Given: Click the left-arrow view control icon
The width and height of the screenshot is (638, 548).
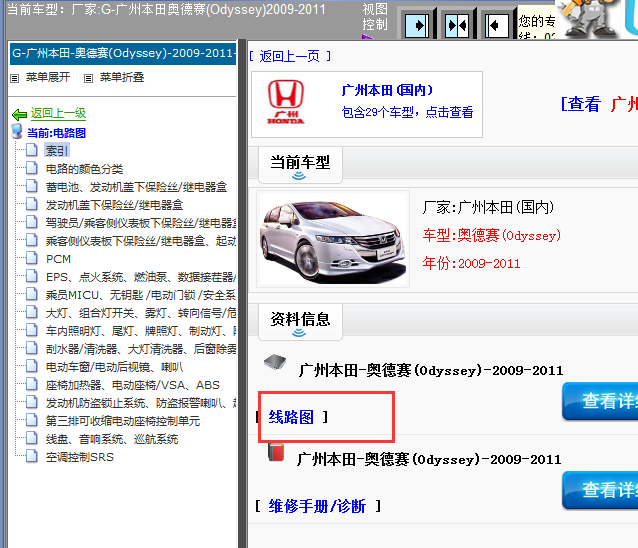Looking at the screenshot, I should coord(497,25).
